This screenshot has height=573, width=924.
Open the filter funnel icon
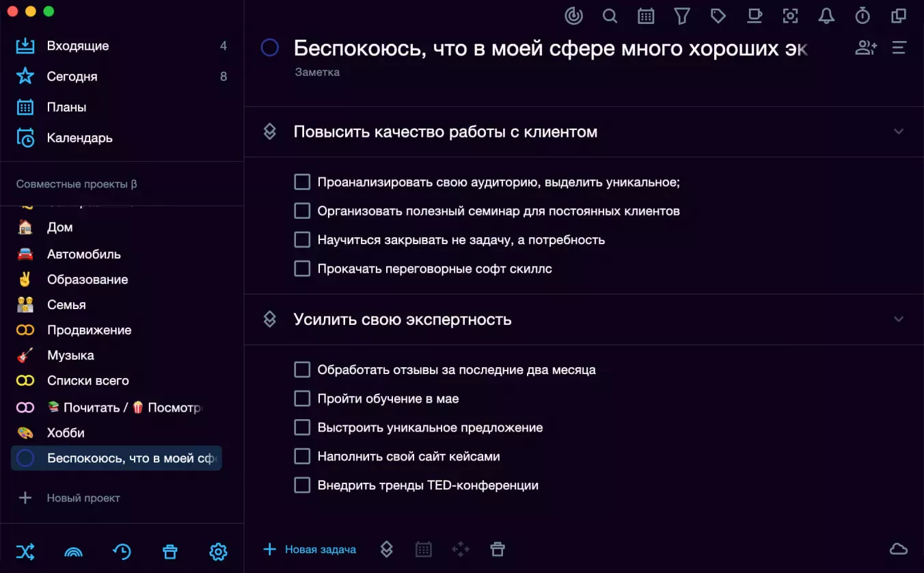point(682,16)
